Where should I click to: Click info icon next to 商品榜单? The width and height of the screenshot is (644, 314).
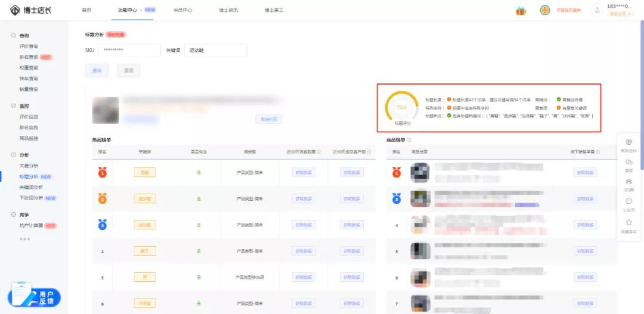tap(409, 140)
